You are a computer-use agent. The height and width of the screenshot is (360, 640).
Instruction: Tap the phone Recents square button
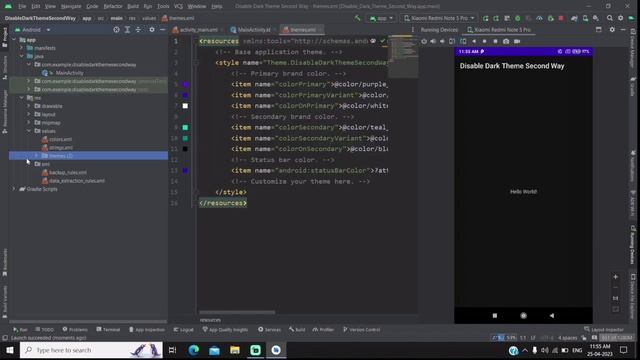point(495,316)
